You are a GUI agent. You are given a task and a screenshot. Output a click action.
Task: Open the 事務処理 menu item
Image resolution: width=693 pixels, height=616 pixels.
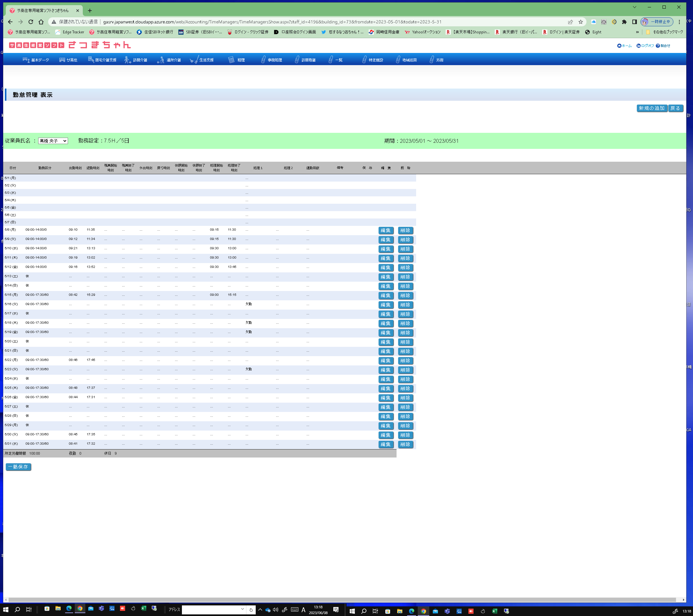point(274,60)
